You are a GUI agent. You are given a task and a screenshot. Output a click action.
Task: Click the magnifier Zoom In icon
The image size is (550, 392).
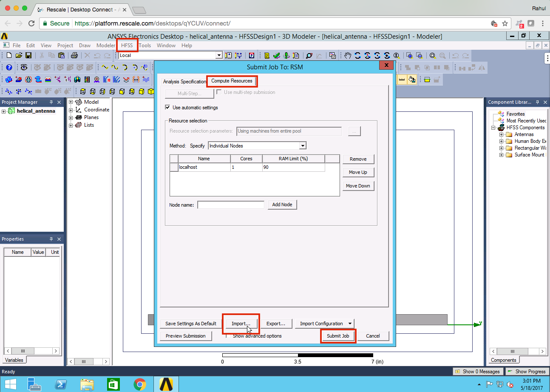tap(409, 55)
